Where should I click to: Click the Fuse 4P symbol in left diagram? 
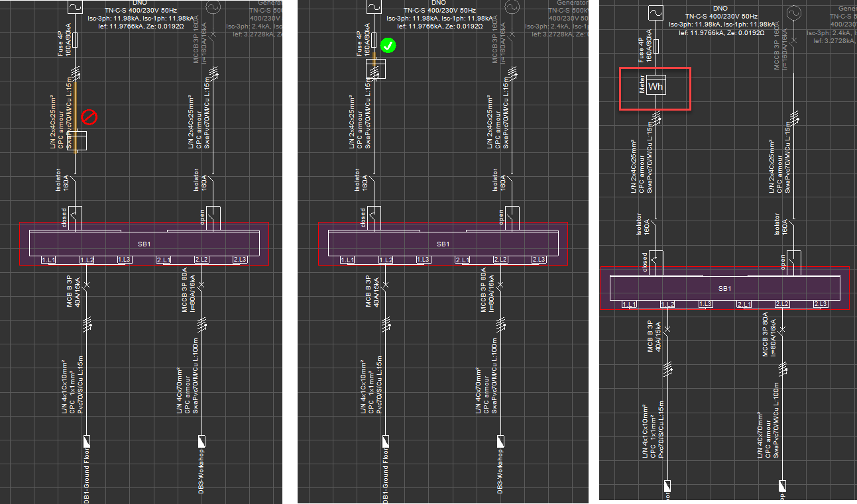tap(75, 40)
